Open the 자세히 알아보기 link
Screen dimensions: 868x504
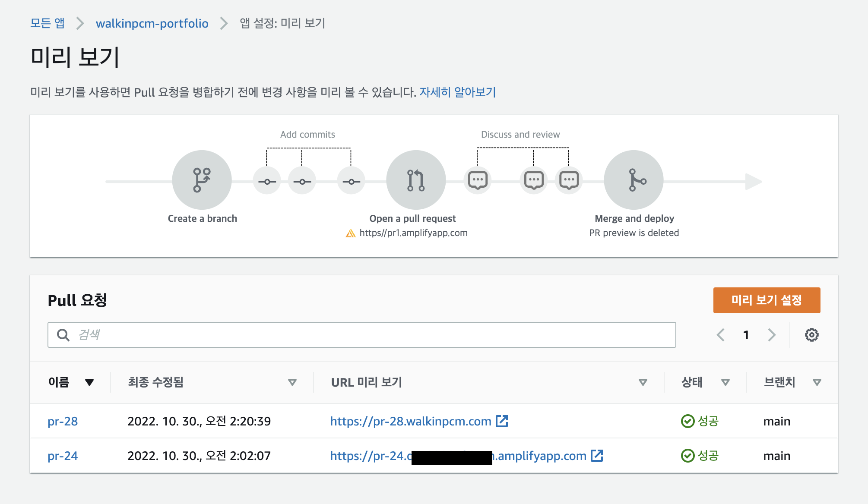pyautogui.click(x=457, y=92)
